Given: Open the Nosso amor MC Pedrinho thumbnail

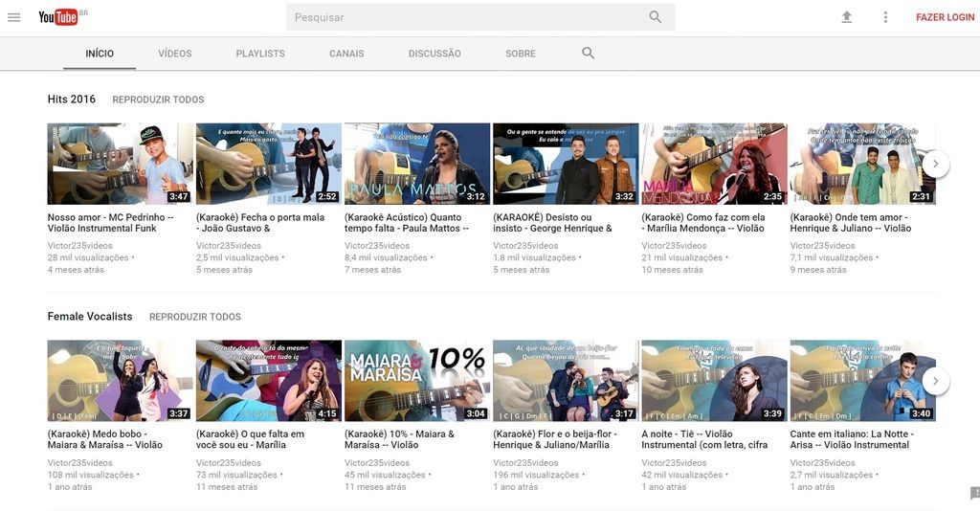Looking at the screenshot, I should pos(120,164).
